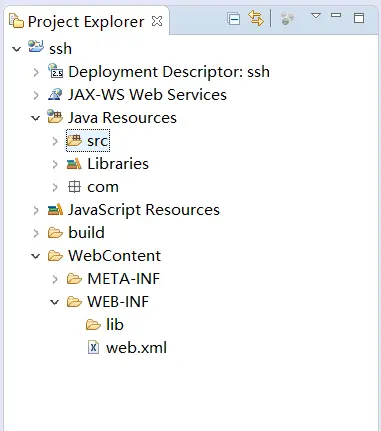Select JavaScript Resources label
This screenshot has width=381, height=431.
point(144,210)
